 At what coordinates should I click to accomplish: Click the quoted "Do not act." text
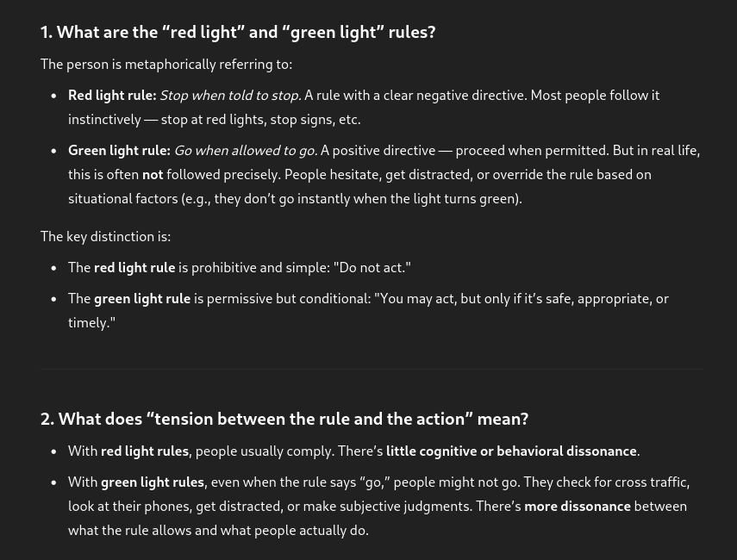(372, 268)
